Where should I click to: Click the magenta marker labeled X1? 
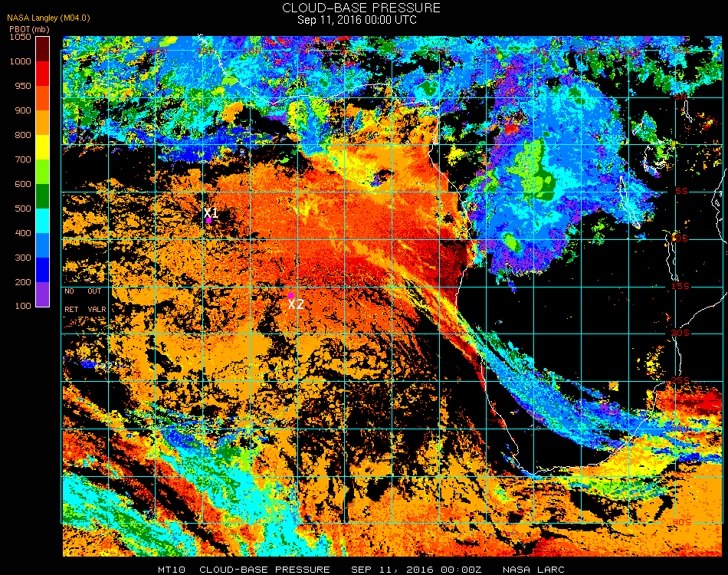209,221
